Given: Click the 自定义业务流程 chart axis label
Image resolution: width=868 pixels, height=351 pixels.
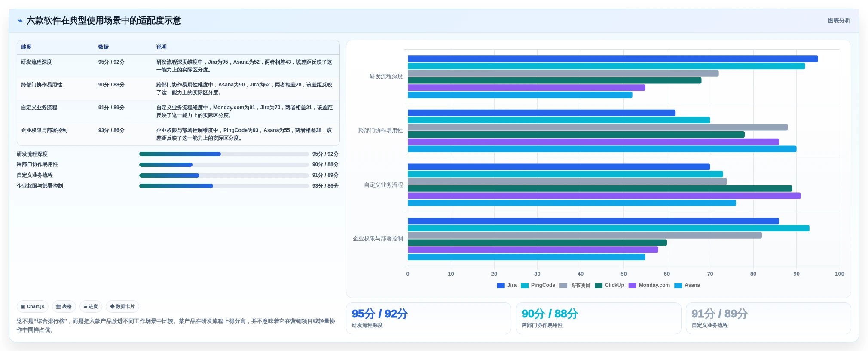Looking at the screenshot, I should (x=383, y=185).
